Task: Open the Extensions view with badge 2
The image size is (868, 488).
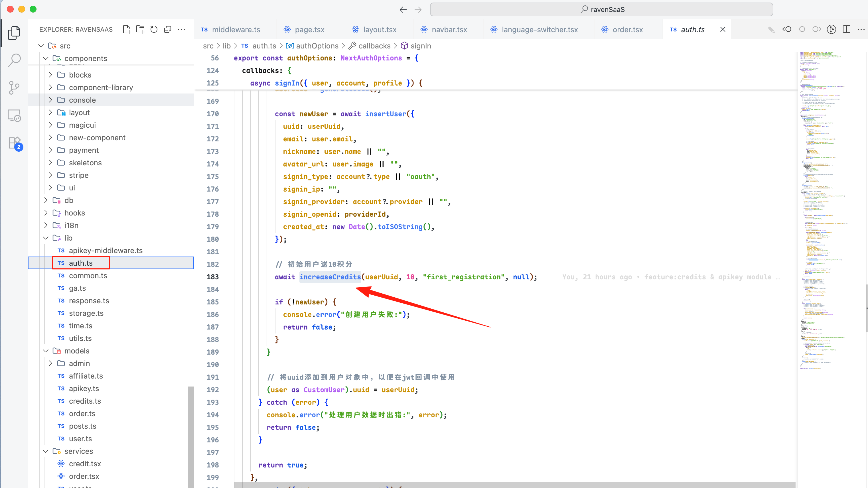Action: [15, 144]
